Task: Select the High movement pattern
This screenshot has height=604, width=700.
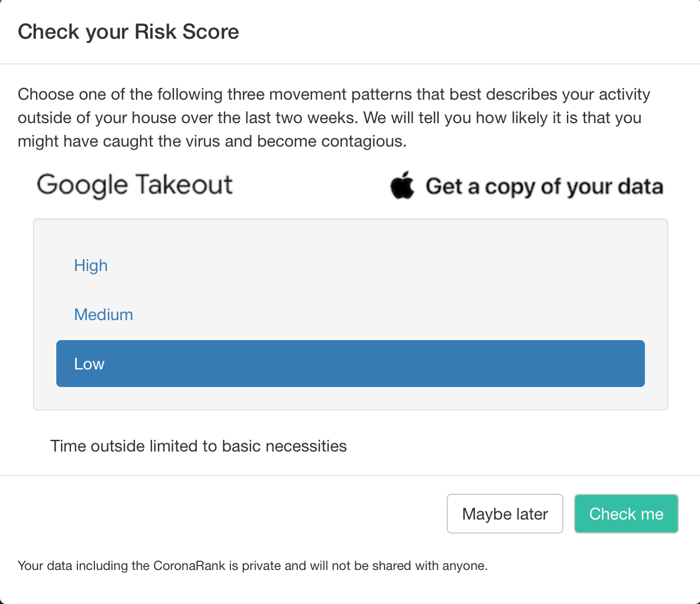Action: coord(91,266)
